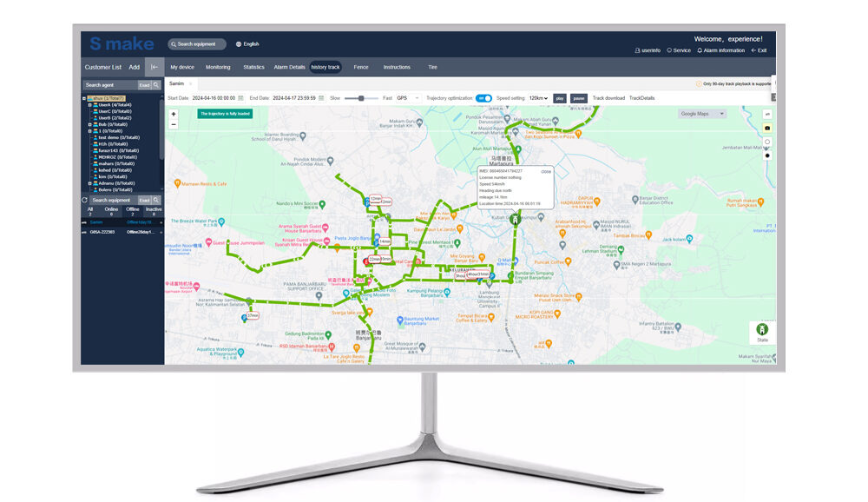The image size is (868, 502).
Task: Refresh the equipment list with the reload icon
Action: click(x=85, y=200)
